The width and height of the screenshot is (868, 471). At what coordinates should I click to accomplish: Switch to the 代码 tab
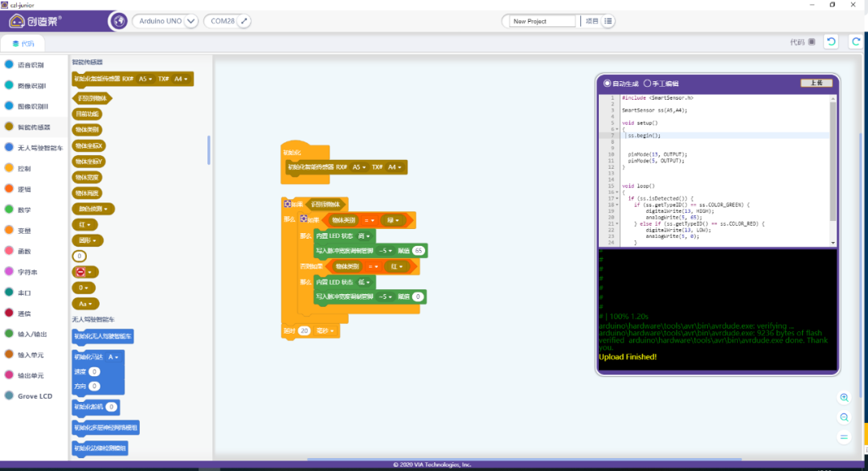[23, 43]
